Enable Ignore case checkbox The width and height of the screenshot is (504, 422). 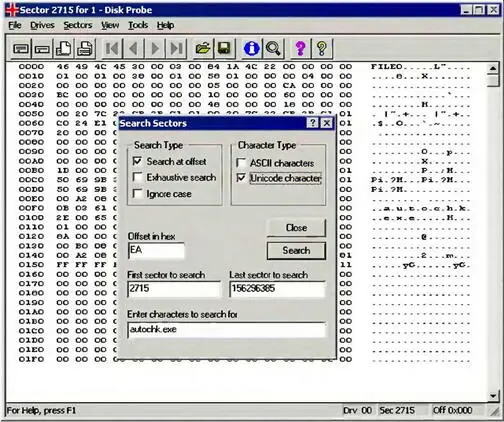coord(137,193)
